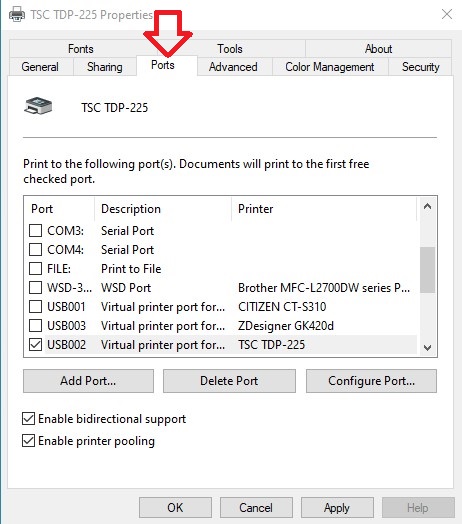
Task: Toggle Enable bidirectional support
Action: tap(28, 419)
